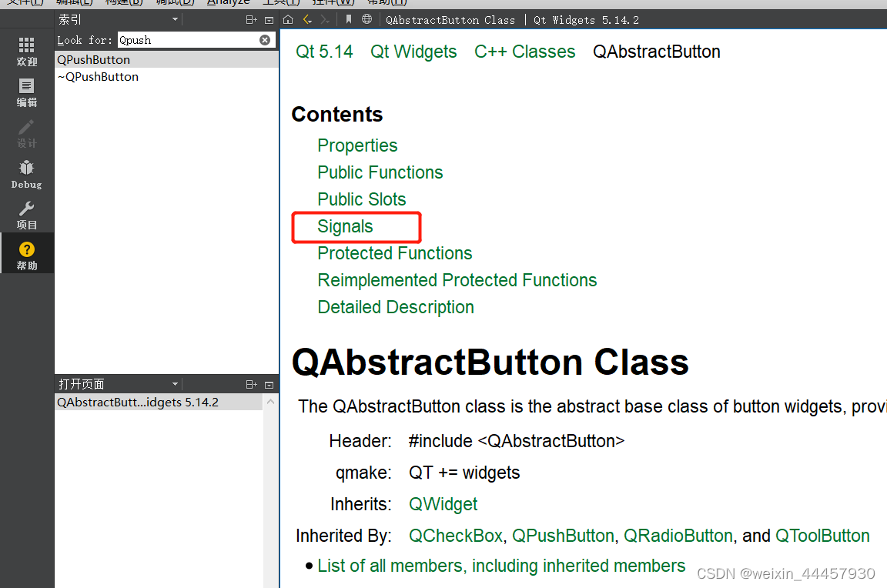887x588 pixels.
Task: Open the index panel type dropdown
Action: point(175,19)
